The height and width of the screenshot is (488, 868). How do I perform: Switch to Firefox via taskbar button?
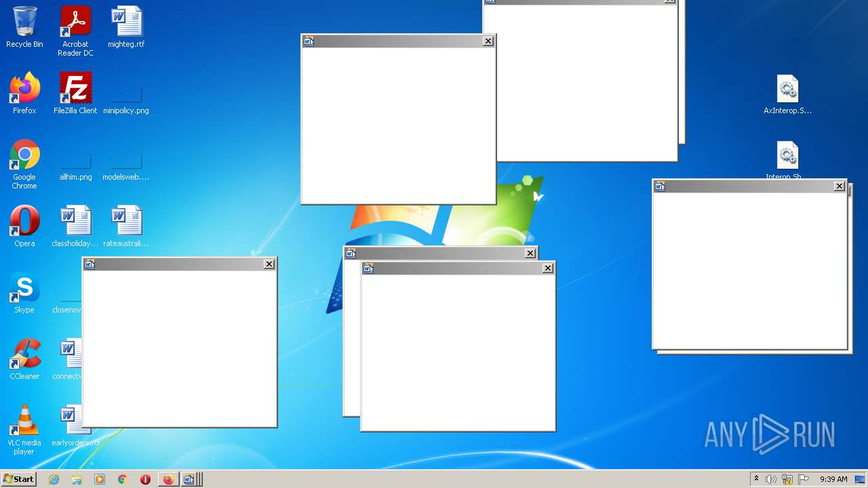(168, 479)
